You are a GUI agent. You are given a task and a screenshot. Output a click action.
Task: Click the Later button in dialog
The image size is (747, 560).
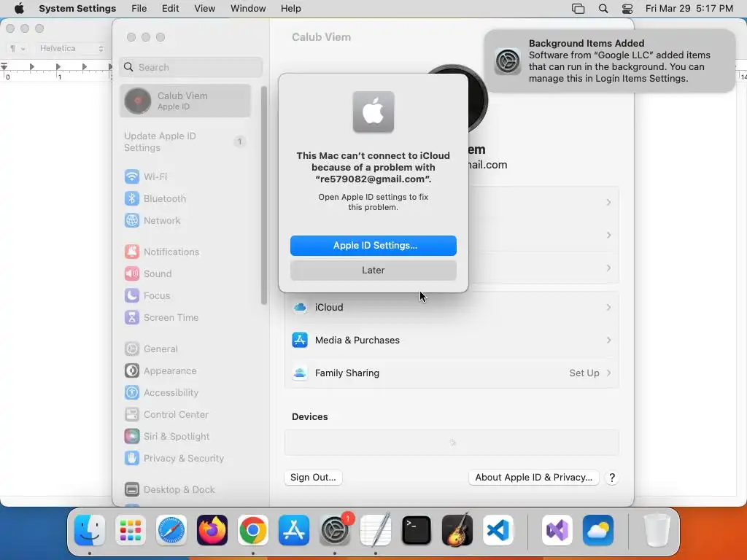(373, 271)
